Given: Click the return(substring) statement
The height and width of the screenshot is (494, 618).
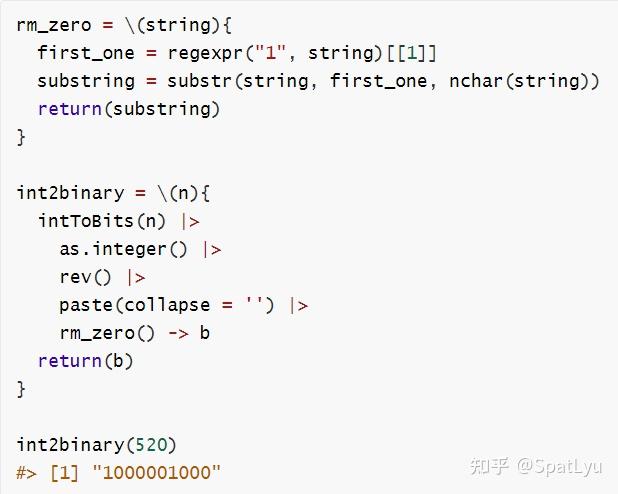Looking at the screenshot, I should click(x=129, y=108).
